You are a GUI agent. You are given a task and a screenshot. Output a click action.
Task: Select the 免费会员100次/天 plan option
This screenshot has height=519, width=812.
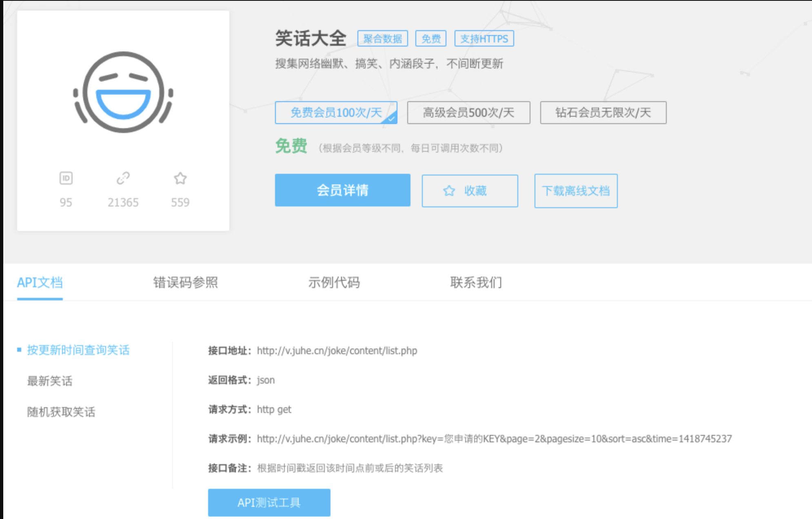pyautogui.click(x=336, y=113)
